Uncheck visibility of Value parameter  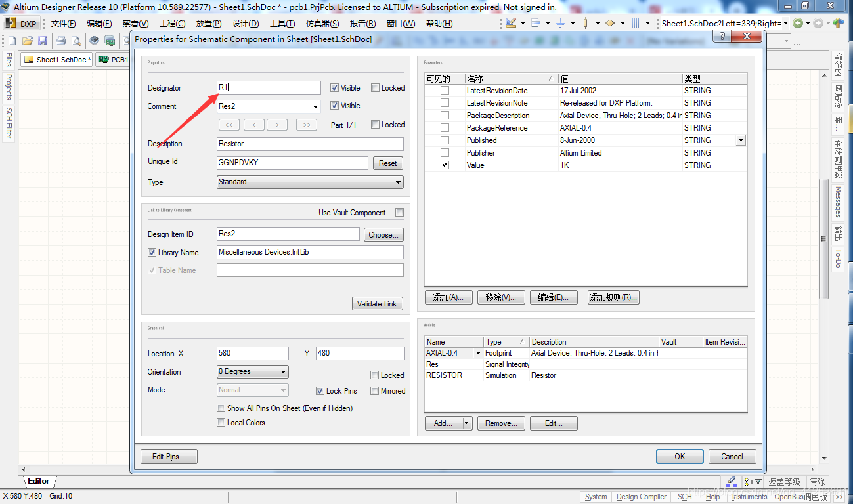(445, 165)
